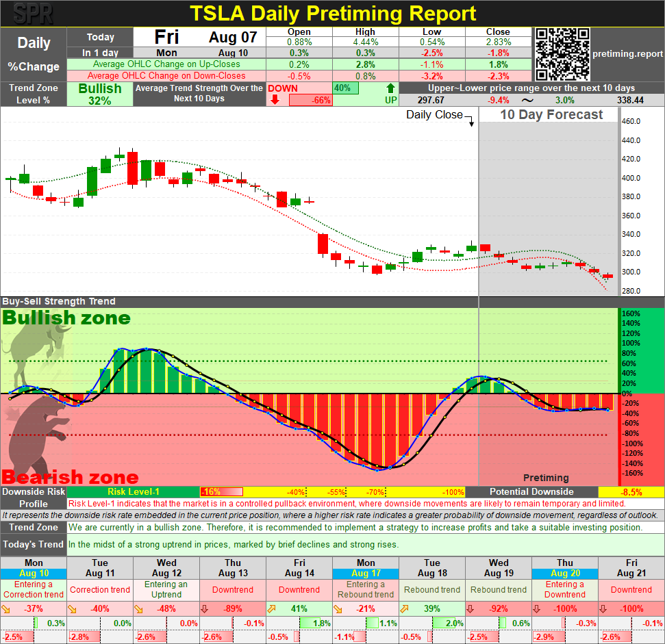
Task: Click the up arrow beside 41% for Aug 14
Action: (x=272, y=609)
